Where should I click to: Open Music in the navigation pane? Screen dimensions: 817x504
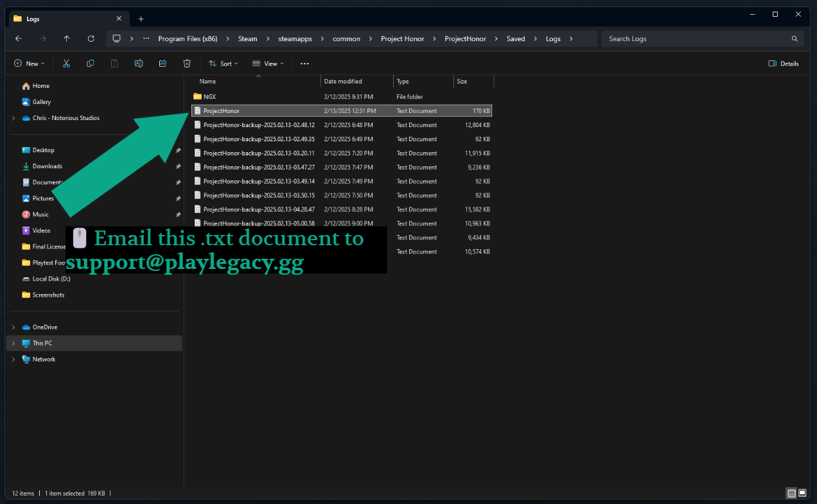(x=35, y=214)
